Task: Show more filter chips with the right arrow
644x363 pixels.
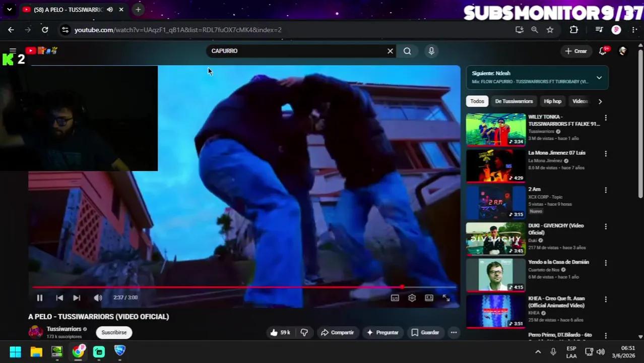Action: tap(600, 101)
